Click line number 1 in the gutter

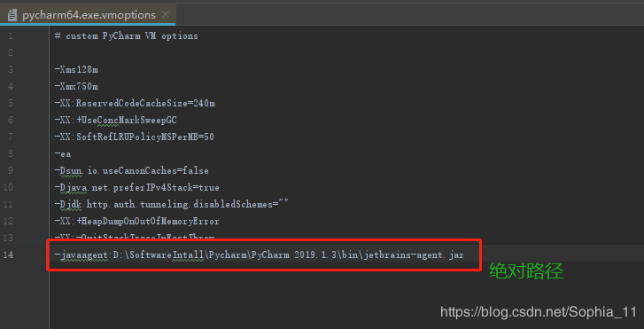(x=11, y=36)
